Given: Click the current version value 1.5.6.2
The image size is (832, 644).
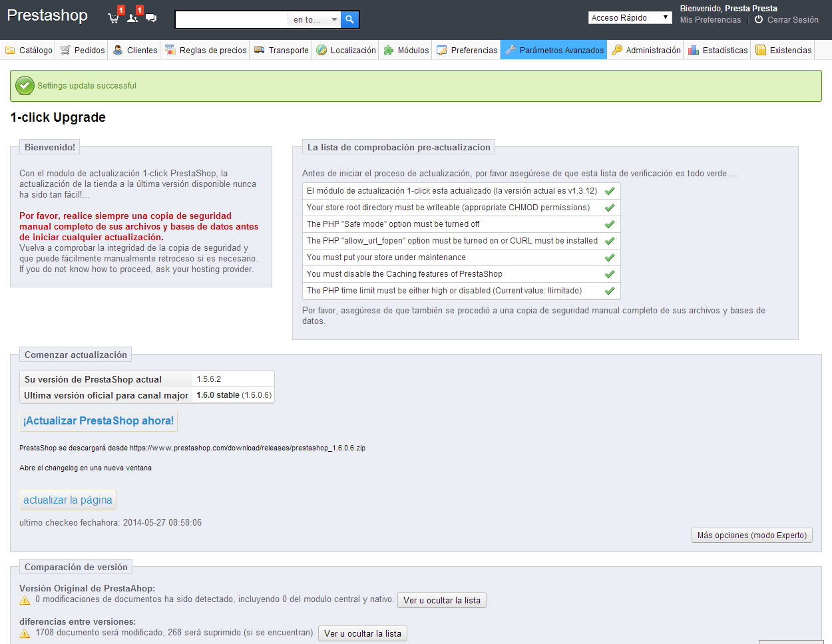Looking at the screenshot, I should [209, 379].
